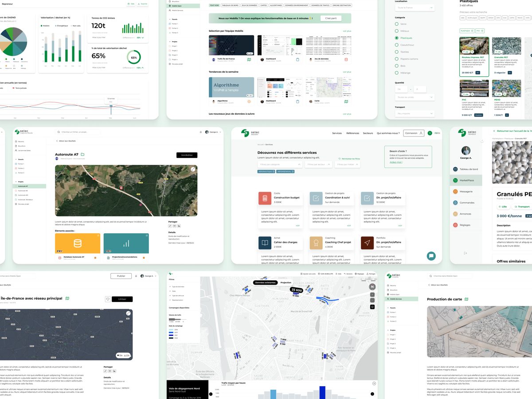The image size is (532, 399).
Task: Click the Connexion button
Action: [414, 133]
